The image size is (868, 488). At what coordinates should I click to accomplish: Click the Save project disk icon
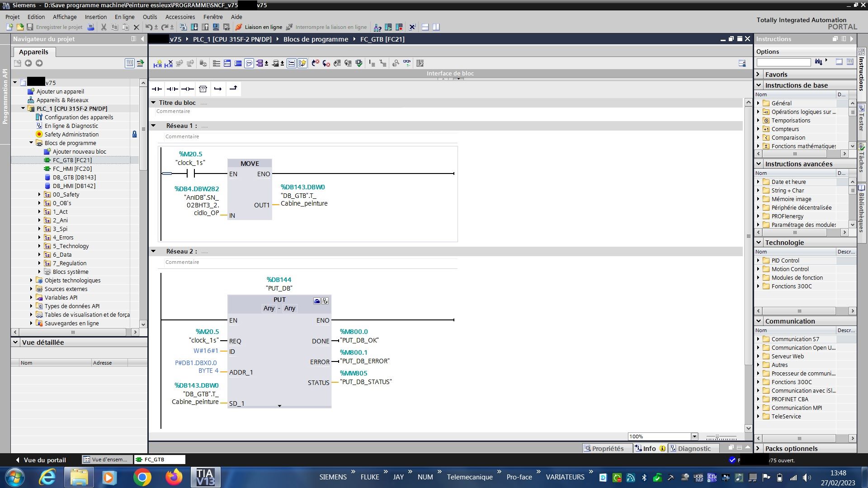point(30,27)
